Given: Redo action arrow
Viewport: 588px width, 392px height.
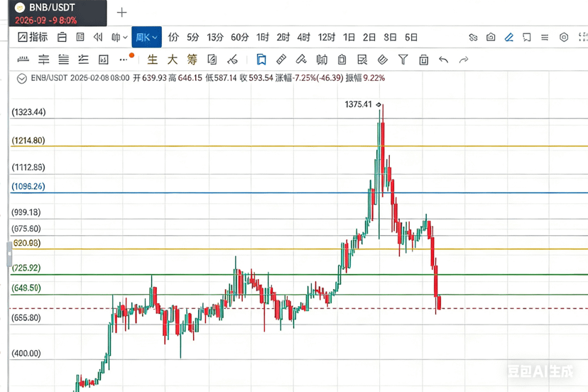Looking at the screenshot, I should 464,60.
